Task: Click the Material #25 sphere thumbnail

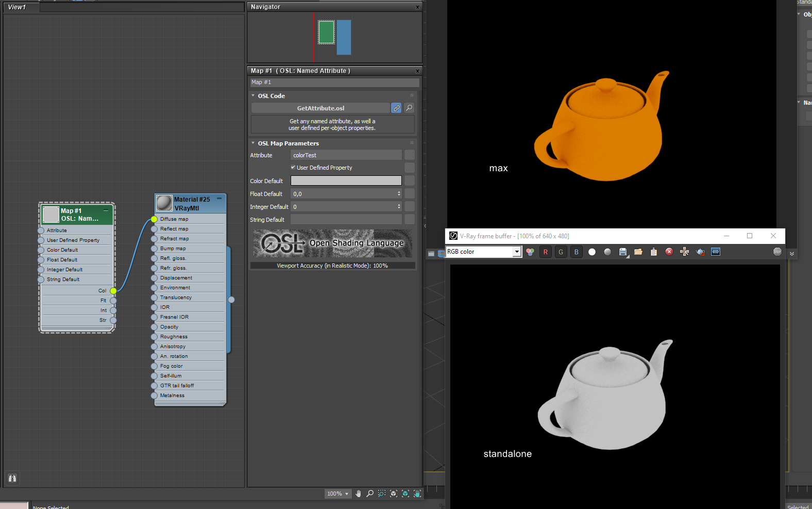Action: pyautogui.click(x=164, y=203)
